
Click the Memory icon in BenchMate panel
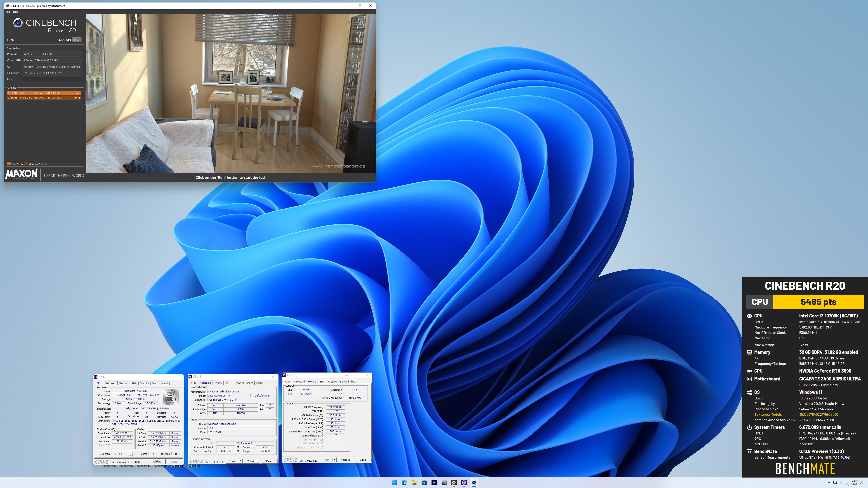point(749,352)
